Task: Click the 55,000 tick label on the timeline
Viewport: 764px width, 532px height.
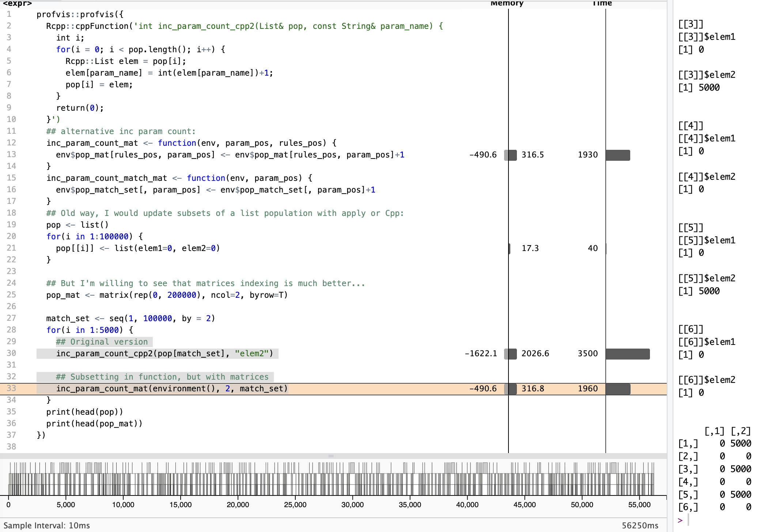Action: click(x=639, y=505)
